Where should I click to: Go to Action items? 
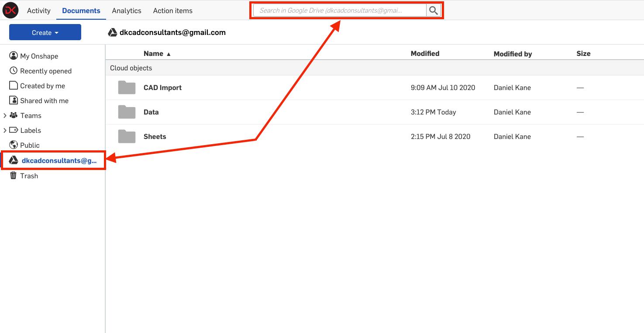tap(172, 10)
